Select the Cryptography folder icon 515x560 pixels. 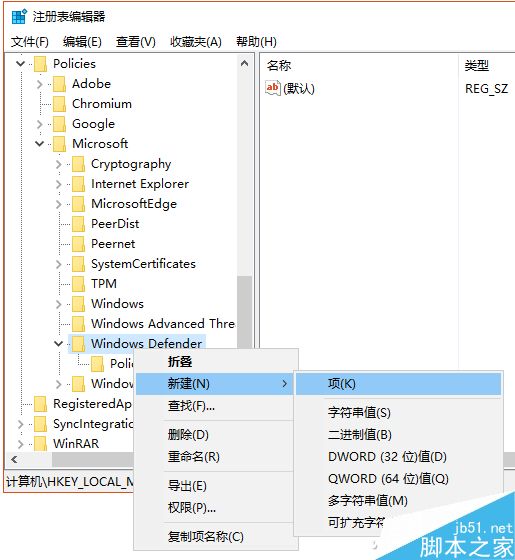[x=79, y=164]
